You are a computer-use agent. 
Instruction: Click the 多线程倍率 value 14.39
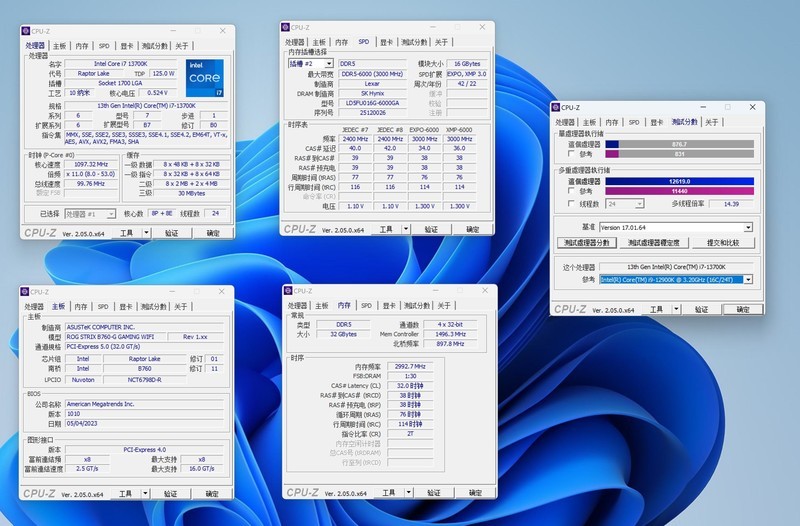(x=731, y=204)
